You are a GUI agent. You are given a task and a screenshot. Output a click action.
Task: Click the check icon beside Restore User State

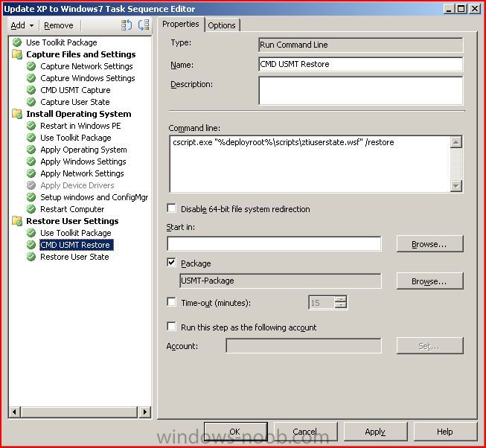[x=31, y=257]
